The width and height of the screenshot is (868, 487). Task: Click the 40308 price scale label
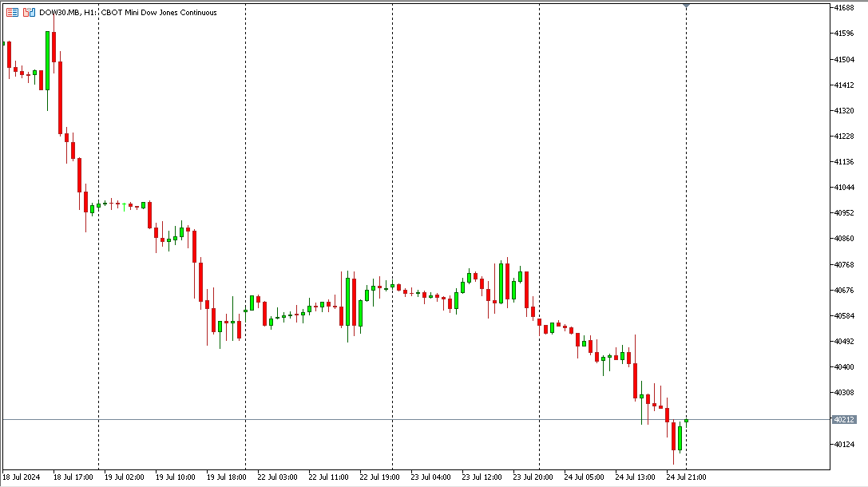844,392
